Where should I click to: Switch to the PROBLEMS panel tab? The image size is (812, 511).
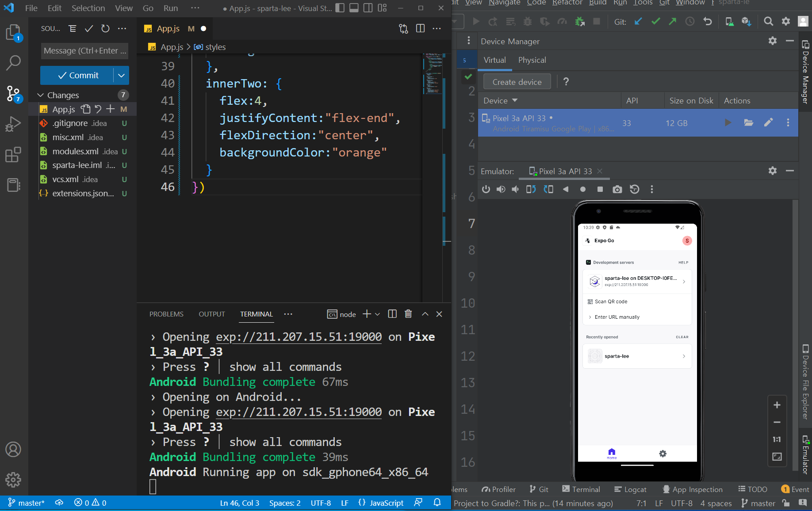(x=166, y=314)
